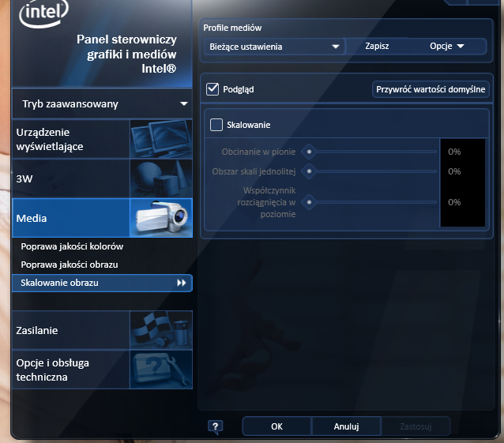Open the Zasilanie category
The height and width of the screenshot is (443, 504).
pyautogui.click(x=102, y=330)
